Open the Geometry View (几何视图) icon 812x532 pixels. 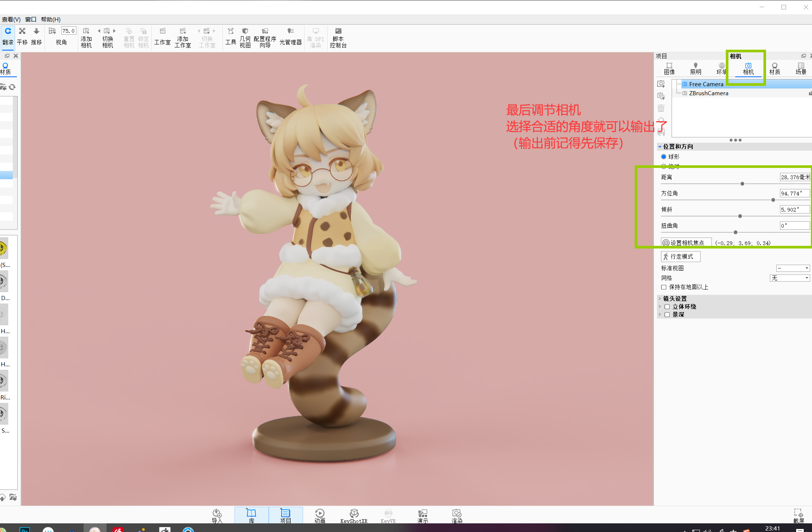click(245, 37)
